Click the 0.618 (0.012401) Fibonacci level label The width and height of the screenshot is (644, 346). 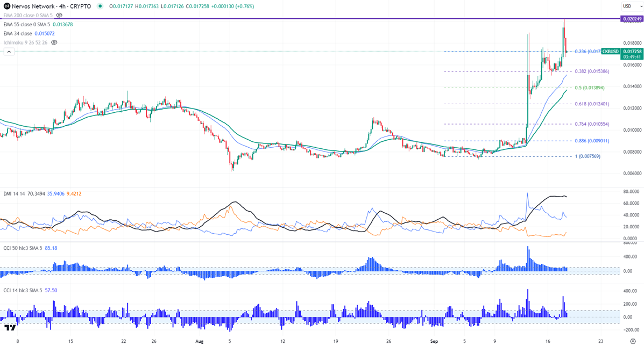click(592, 104)
